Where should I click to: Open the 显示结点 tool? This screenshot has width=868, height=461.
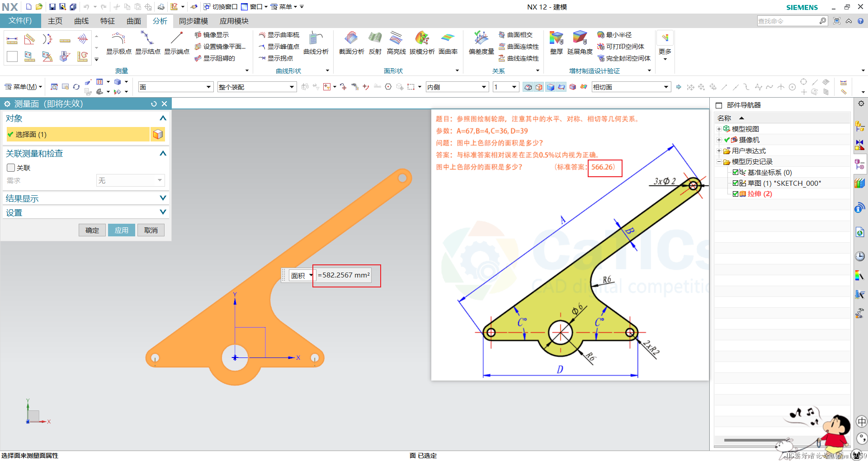click(x=147, y=43)
